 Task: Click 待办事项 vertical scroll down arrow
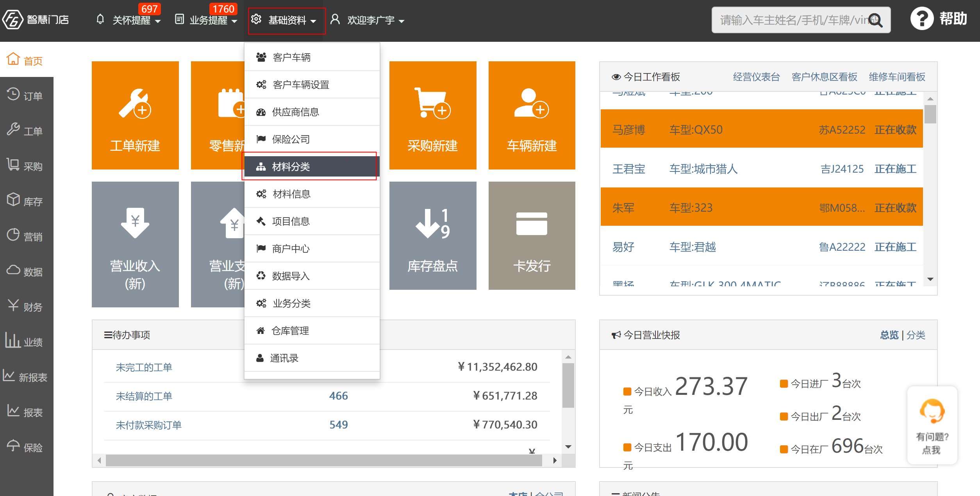click(x=568, y=446)
